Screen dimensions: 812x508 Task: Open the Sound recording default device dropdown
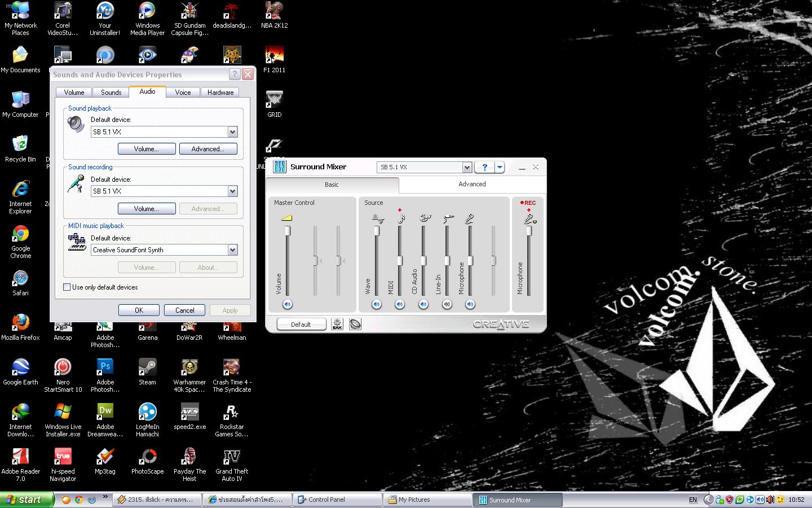tap(232, 191)
